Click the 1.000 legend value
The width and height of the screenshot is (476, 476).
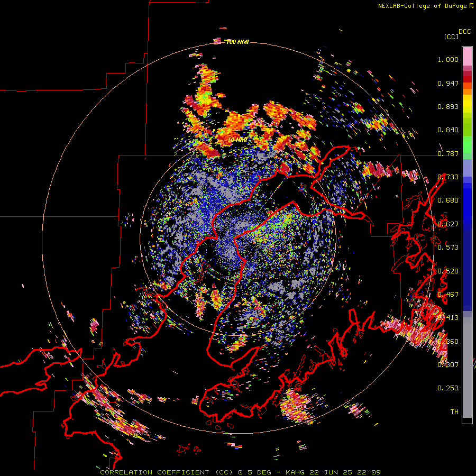click(448, 59)
